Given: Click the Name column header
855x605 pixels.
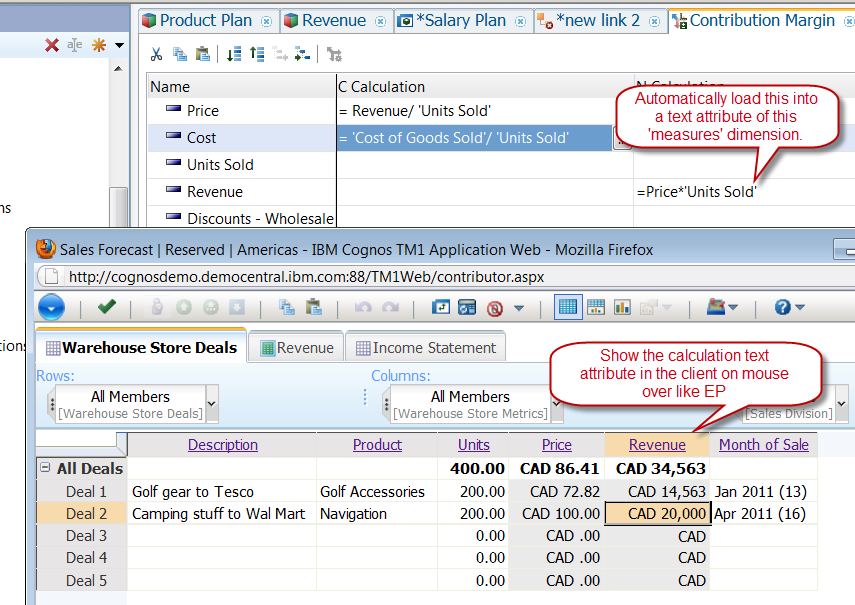Looking at the screenshot, I should click(242, 87).
